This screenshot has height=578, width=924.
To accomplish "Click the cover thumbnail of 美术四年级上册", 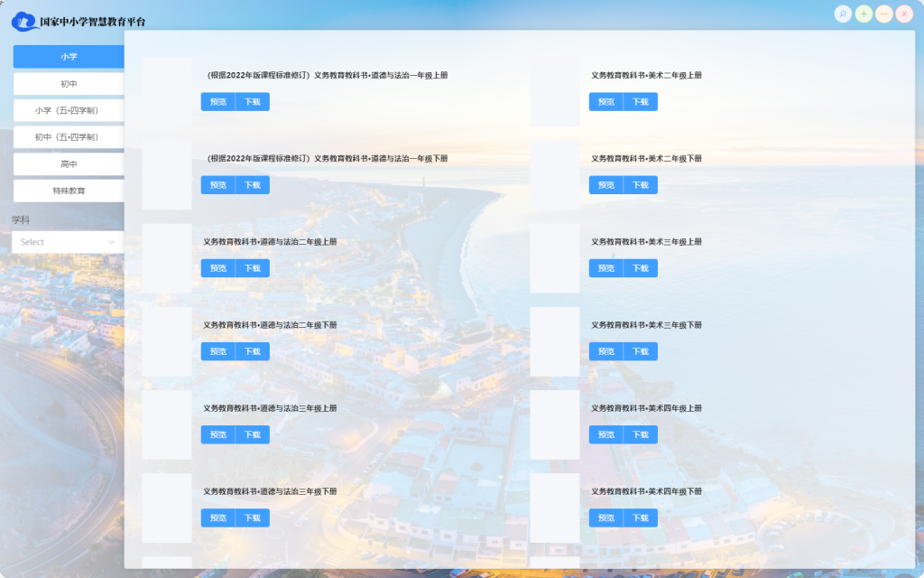I will click(x=555, y=424).
